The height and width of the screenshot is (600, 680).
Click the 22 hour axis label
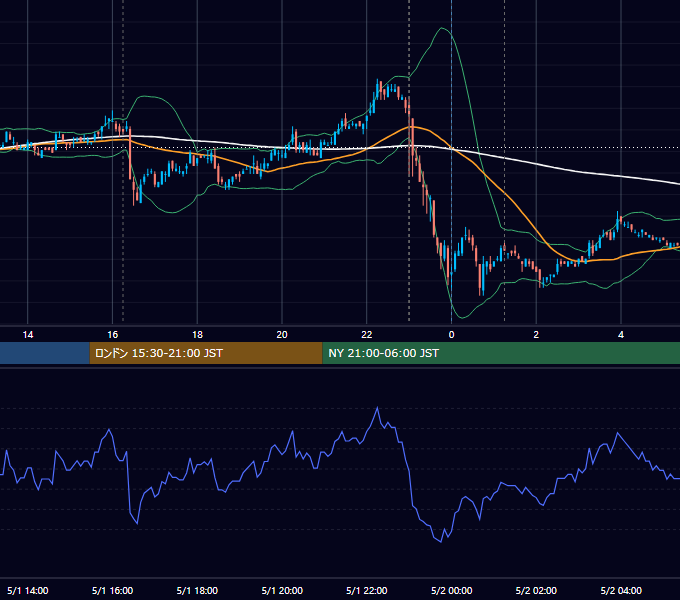[x=367, y=335]
